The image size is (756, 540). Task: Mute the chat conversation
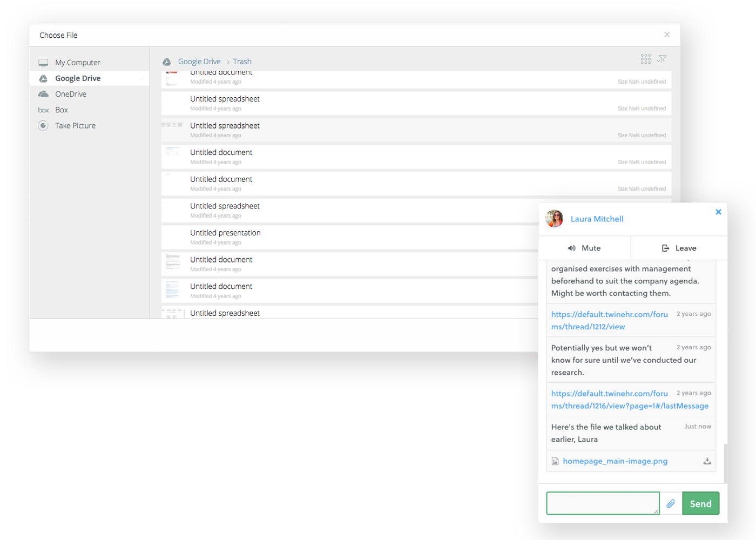584,248
